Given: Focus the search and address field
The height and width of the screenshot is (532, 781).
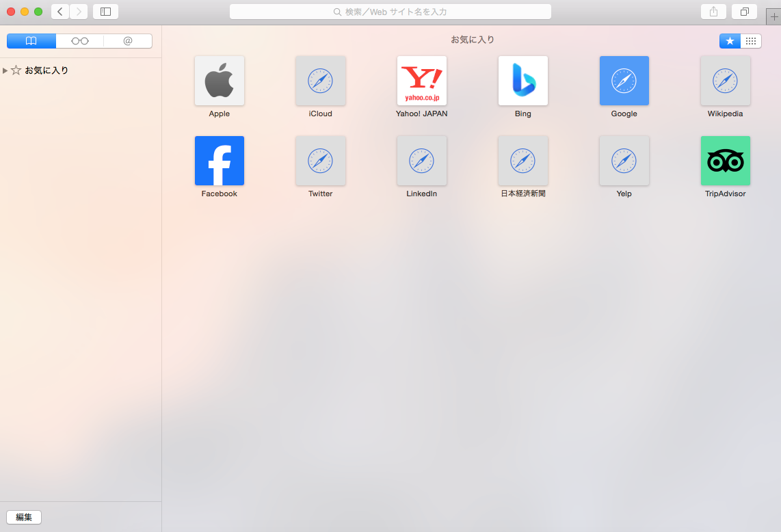Looking at the screenshot, I should (390, 12).
